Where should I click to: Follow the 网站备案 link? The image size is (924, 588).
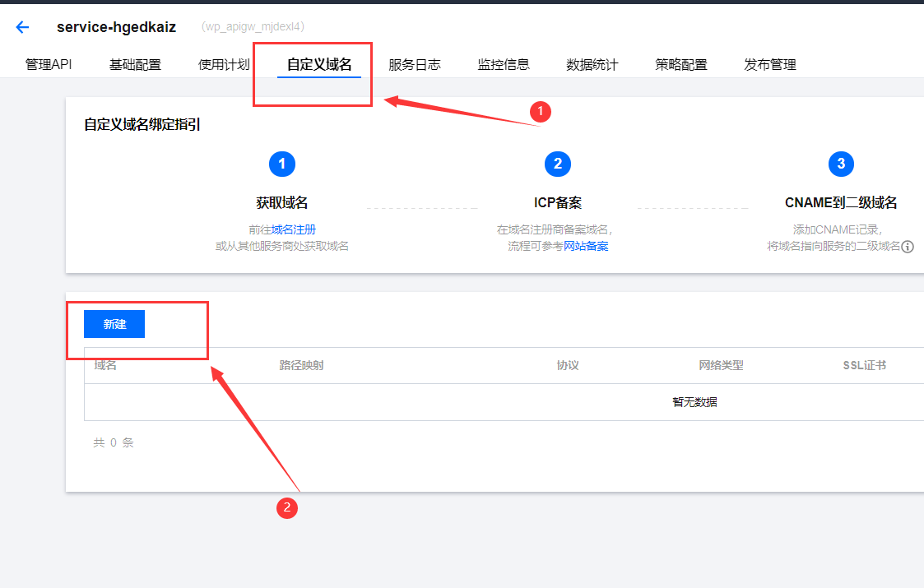point(586,244)
